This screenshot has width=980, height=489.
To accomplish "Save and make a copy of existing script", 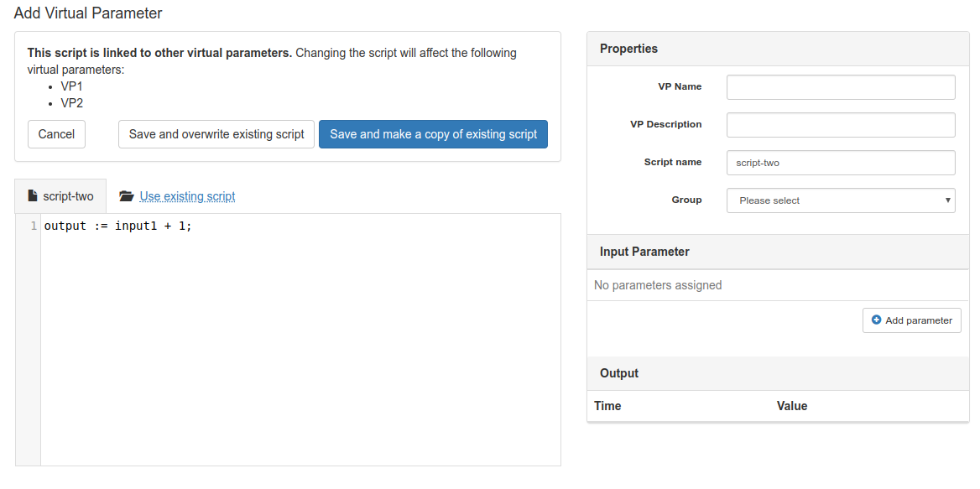I will [433, 134].
